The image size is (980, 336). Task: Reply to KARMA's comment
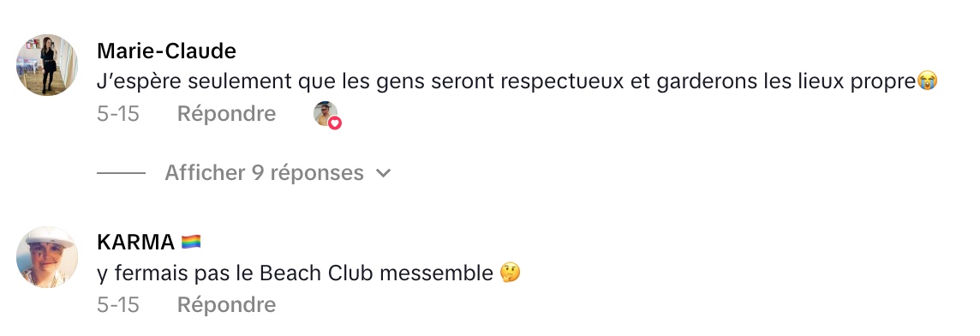coord(226,305)
